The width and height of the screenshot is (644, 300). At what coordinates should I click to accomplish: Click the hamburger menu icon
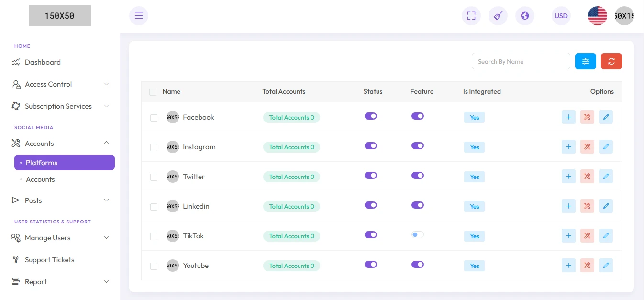(x=139, y=16)
